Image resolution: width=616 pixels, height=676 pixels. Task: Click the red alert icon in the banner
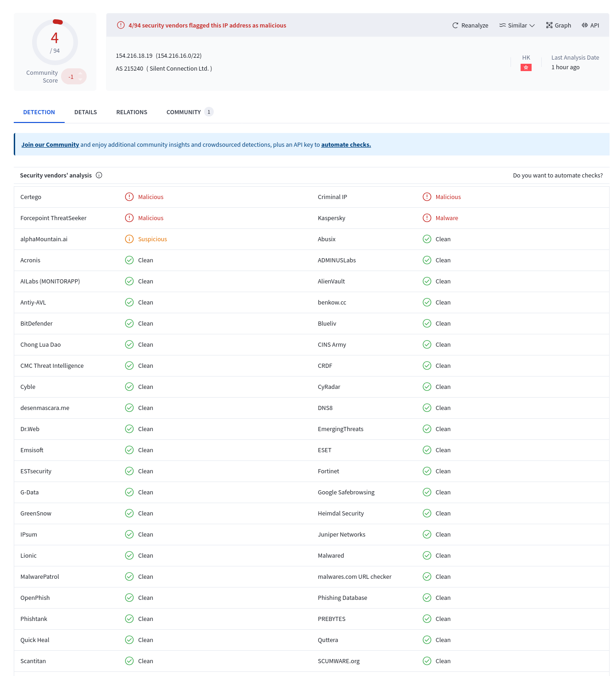click(x=121, y=25)
